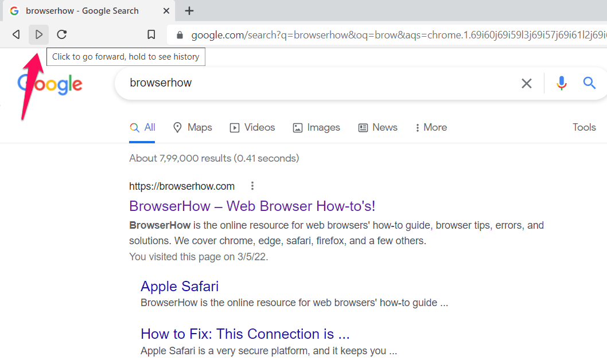Bookmark this page using the bookmark icon
This screenshot has width=607, height=364.
click(x=151, y=34)
